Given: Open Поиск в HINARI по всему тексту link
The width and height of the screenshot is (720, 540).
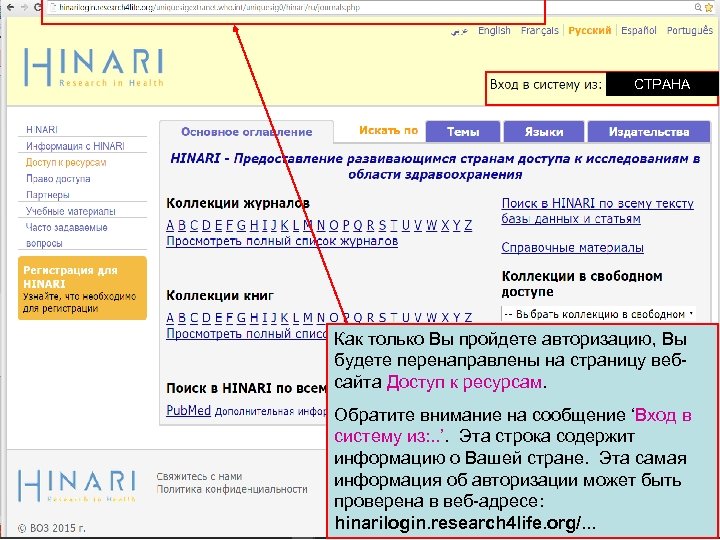Looking at the screenshot, I should click(597, 211).
